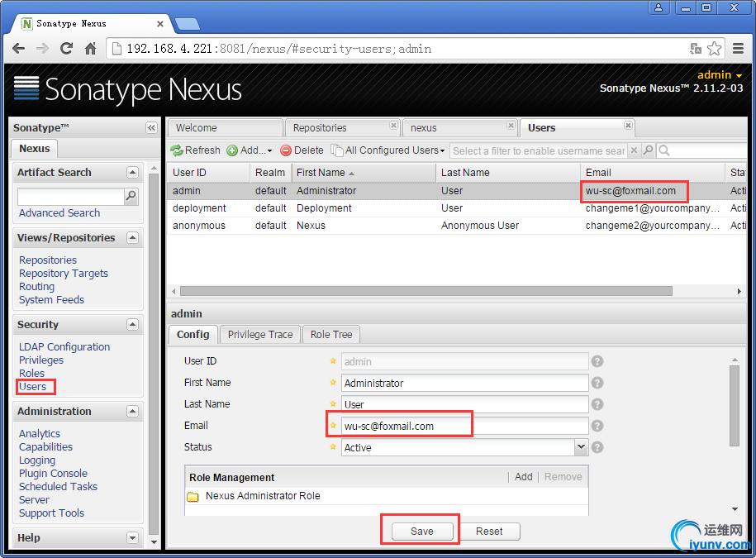The image size is (756, 558).
Task: Open the Roles link under Security
Action: tap(31, 374)
